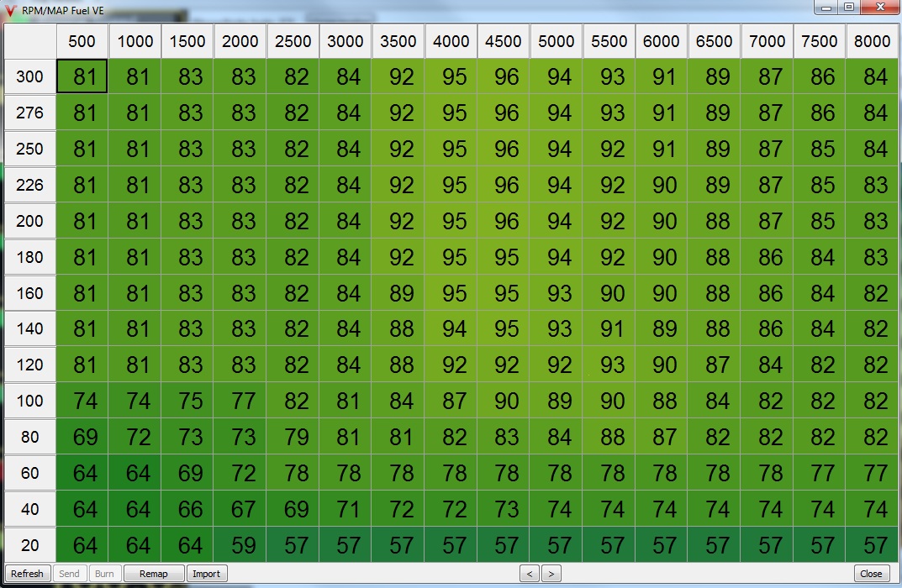The width and height of the screenshot is (902, 588).
Task: Click the 100 MAP row header
Action: [x=30, y=401]
